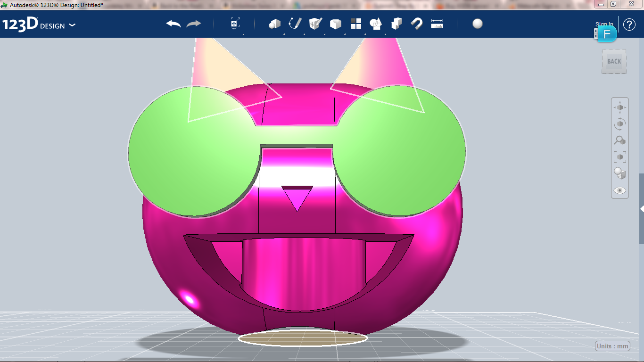Screen dimensions: 644x362
Task: Open the Transform tool
Action: 235,24
